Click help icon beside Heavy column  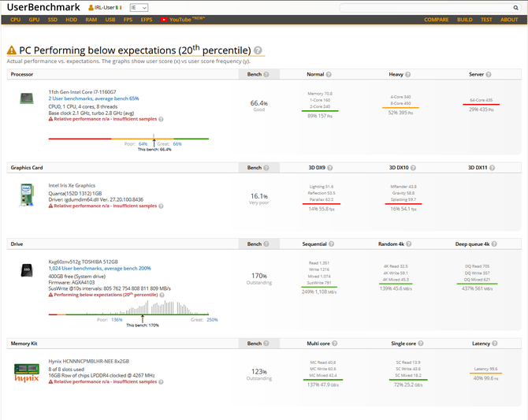coord(407,74)
